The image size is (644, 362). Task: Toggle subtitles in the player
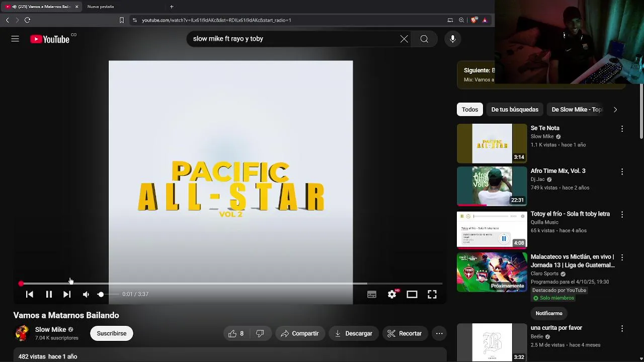(372, 295)
